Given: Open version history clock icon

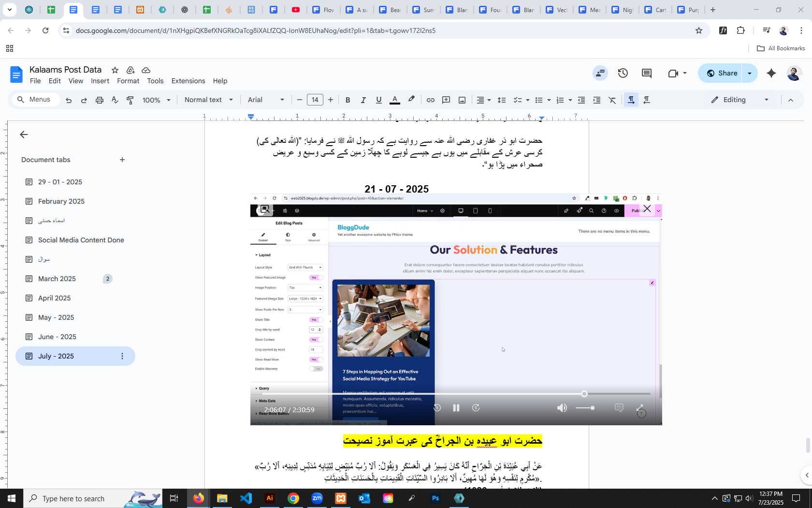Looking at the screenshot, I should (623, 73).
